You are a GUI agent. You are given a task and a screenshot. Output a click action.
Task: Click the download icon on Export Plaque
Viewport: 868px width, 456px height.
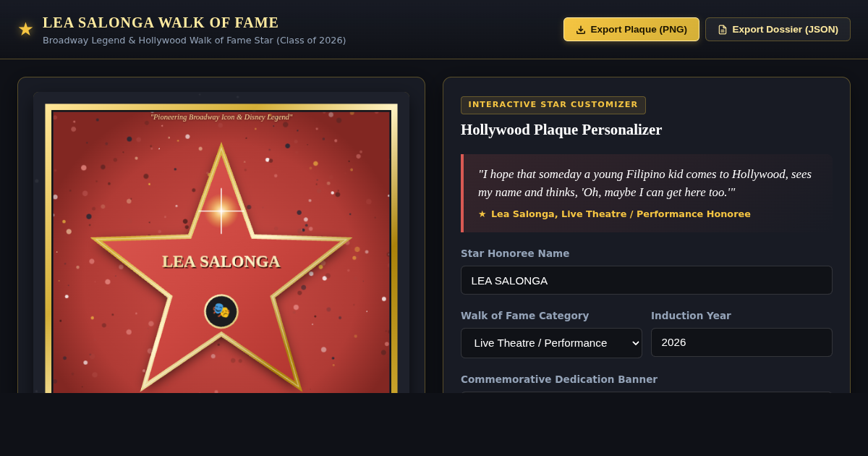point(581,30)
